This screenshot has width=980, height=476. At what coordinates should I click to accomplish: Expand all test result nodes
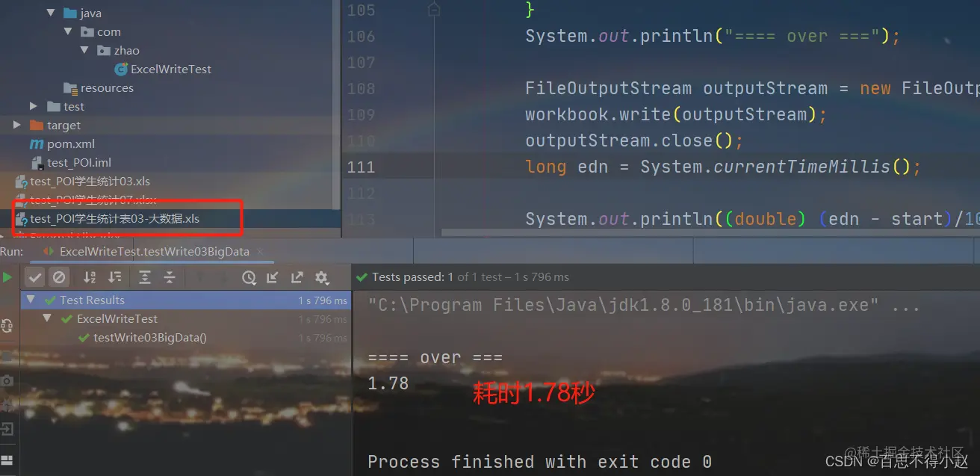tap(145, 277)
